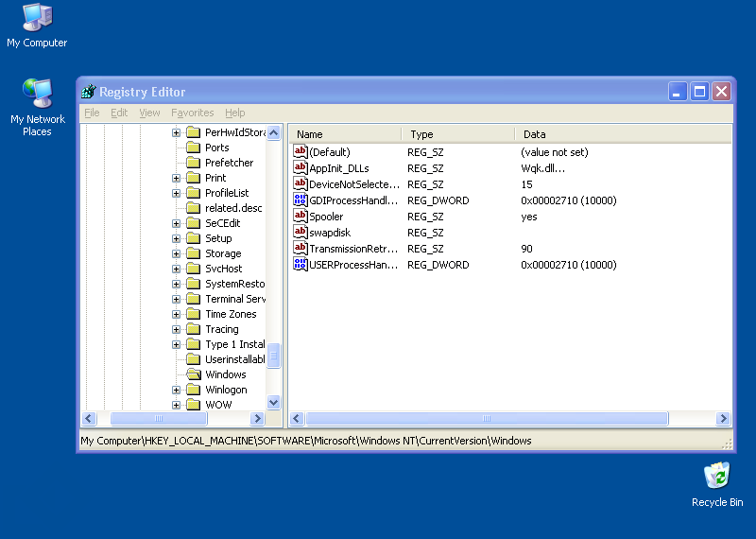The width and height of the screenshot is (756, 539).
Task: Open the Edit menu
Action: tap(119, 113)
